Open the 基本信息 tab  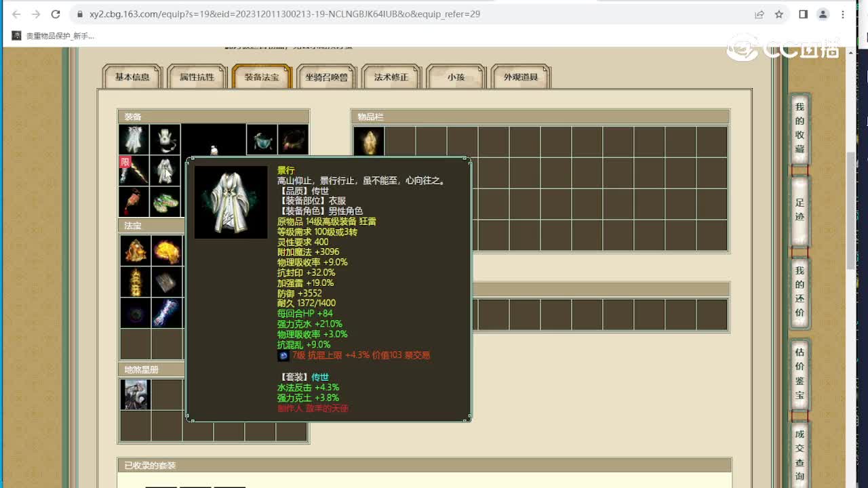(x=132, y=77)
